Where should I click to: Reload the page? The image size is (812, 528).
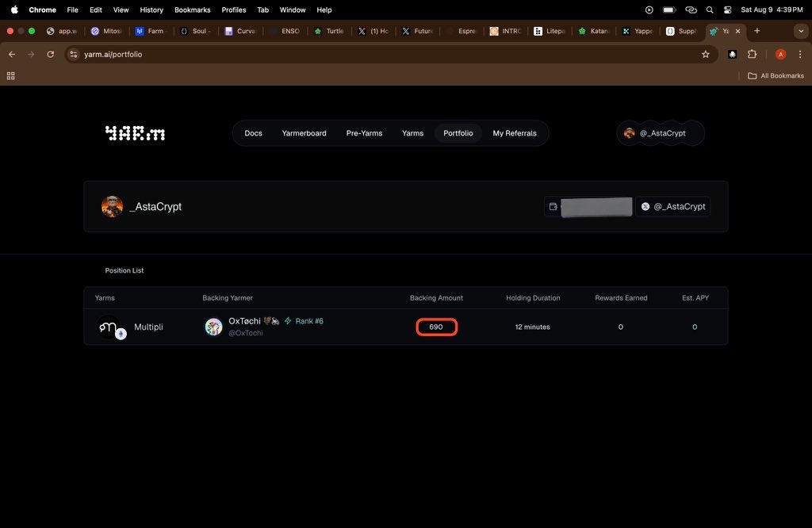coord(50,55)
